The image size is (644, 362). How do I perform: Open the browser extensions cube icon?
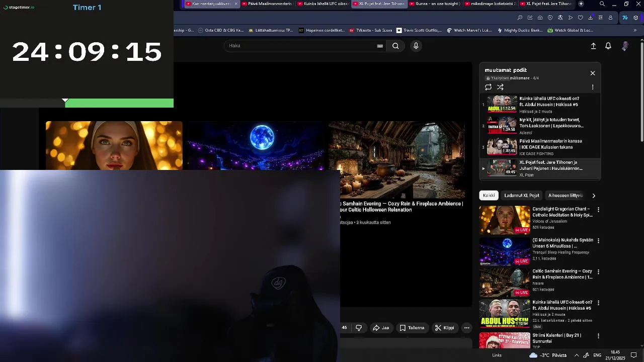pyautogui.click(x=636, y=18)
